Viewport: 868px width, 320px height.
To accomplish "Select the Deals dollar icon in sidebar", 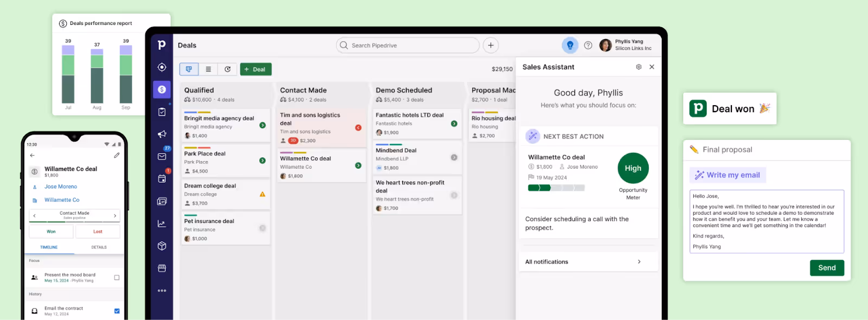I will pos(162,89).
